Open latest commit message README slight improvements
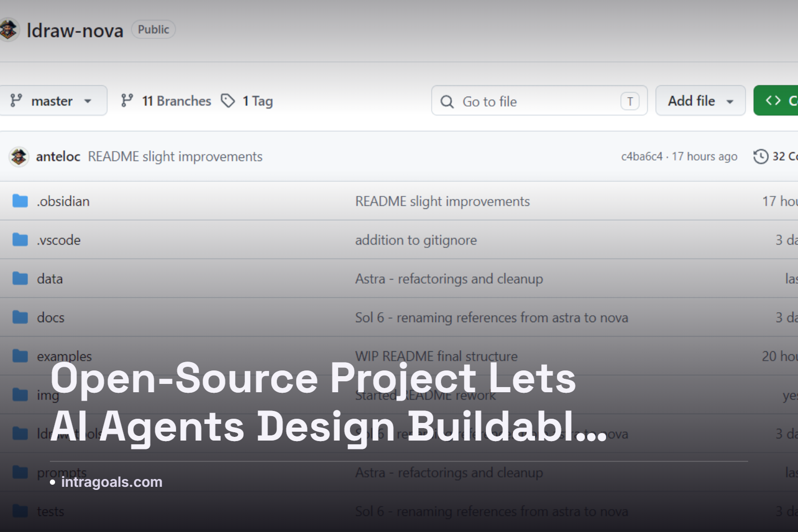This screenshot has height=532, width=798. [175, 156]
